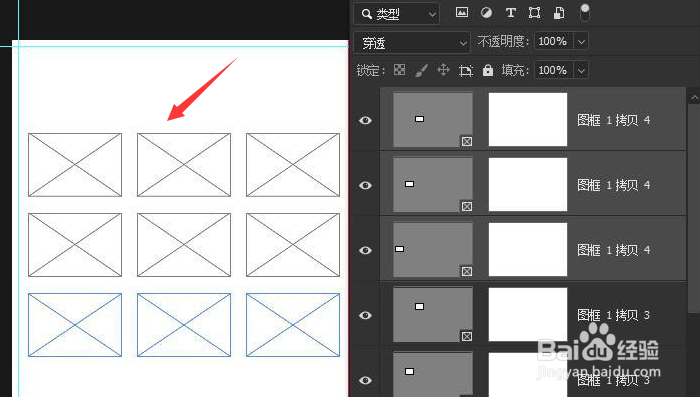Lock image pixels brush icon
Image resolution: width=700 pixels, height=397 pixels.
421,70
